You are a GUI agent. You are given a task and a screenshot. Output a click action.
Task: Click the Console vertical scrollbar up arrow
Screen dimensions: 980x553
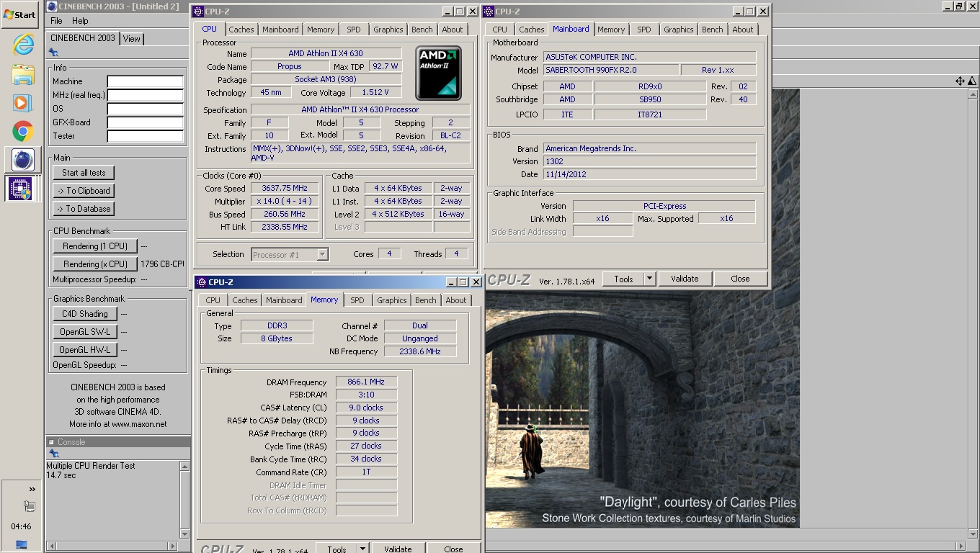pos(184,467)
